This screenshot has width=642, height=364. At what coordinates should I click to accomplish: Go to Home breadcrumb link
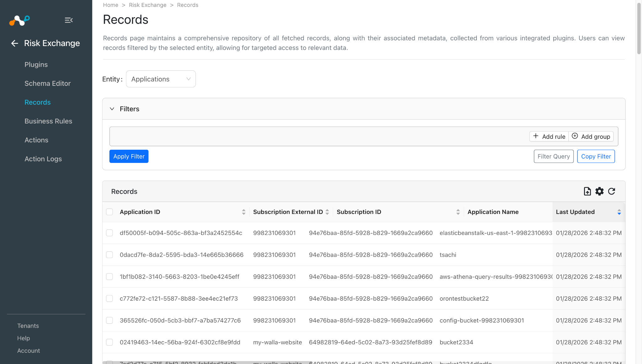[x=111, y=5]
